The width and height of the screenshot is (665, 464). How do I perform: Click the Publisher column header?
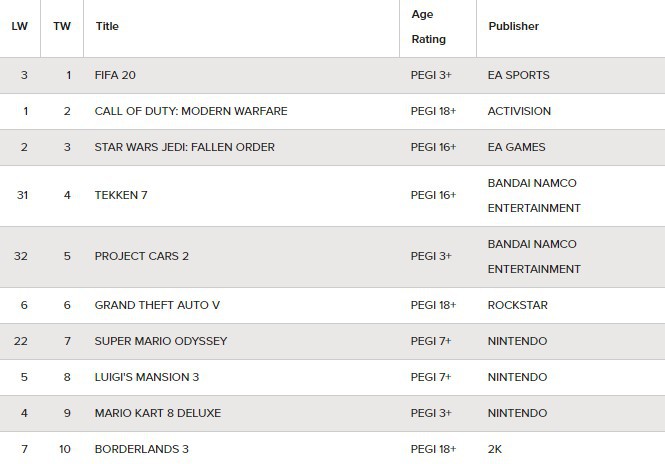(514, 26)
